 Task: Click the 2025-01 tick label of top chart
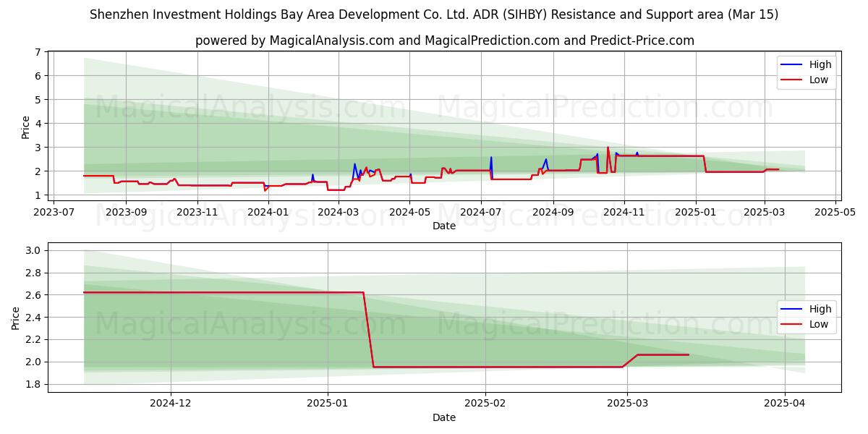coord(696,212)
